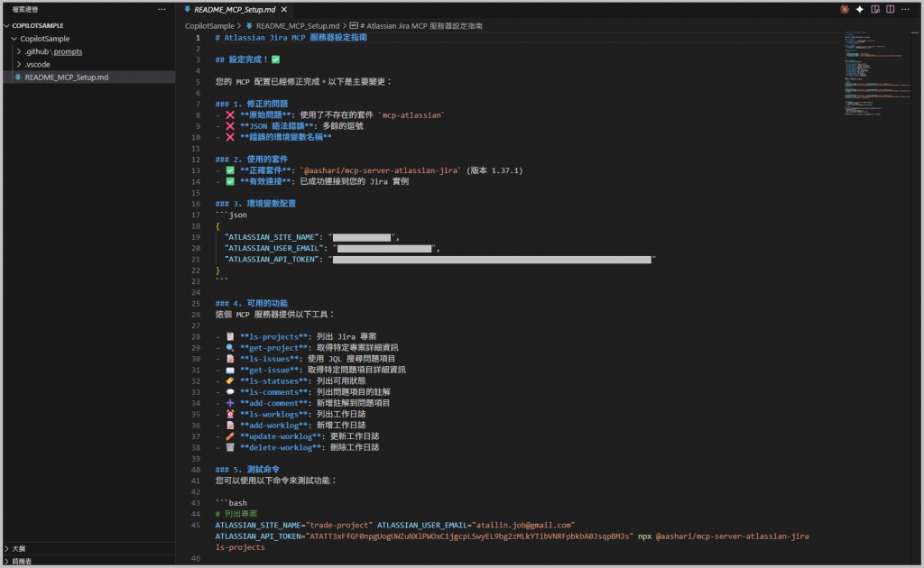
Task: Click the red X on '錯誤的環境變數名稱' line
Action: [x=230, y=137]
